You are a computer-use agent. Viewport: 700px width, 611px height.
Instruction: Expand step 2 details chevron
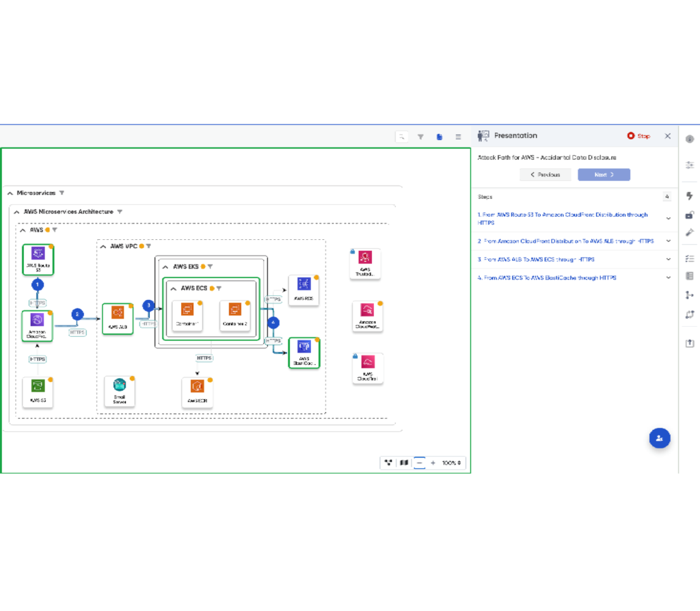pyautogui.click(x=669, y=241)
